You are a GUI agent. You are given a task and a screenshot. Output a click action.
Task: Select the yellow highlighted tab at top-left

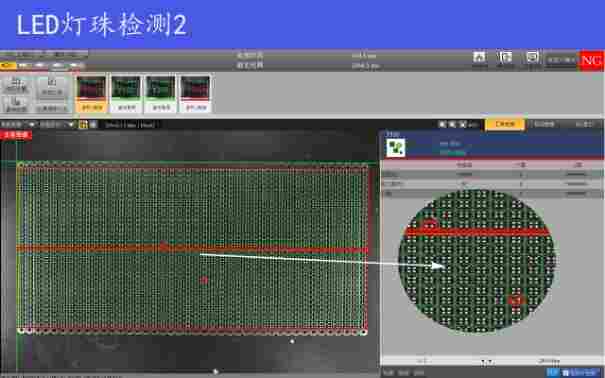tap(8, 66)
